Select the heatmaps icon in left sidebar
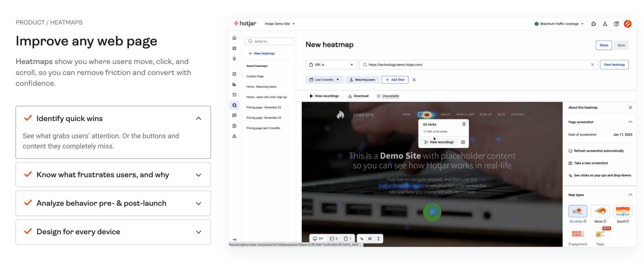This screenshot has height=263, width=644. (x=234, y=105)
